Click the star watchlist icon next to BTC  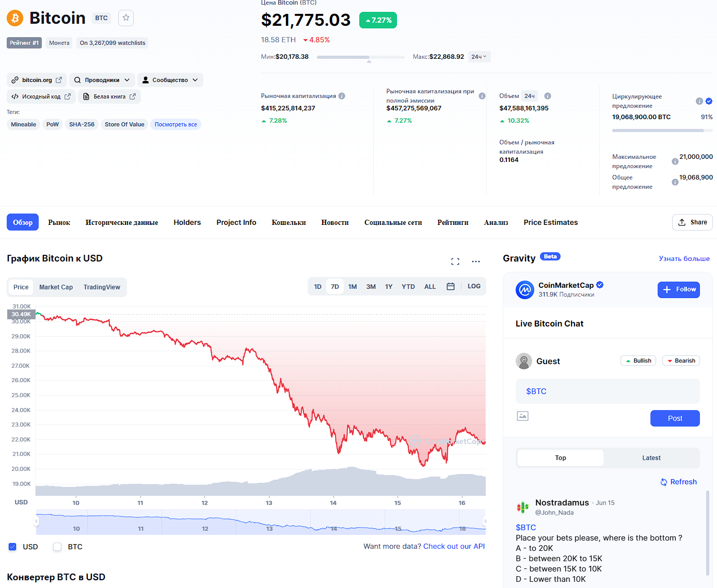[126, 18]
